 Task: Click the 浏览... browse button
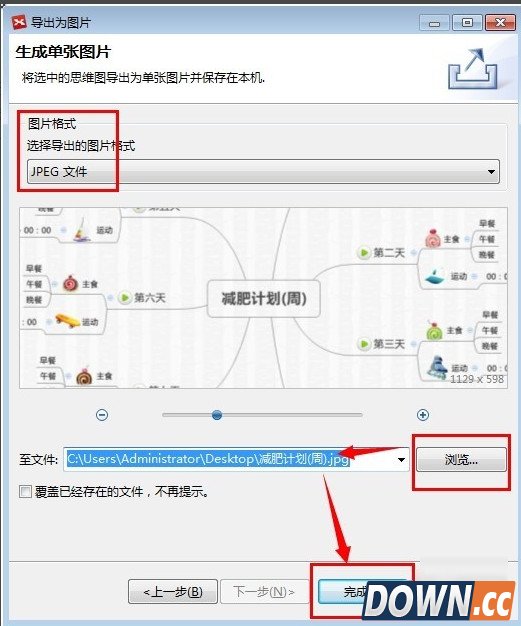461,460
